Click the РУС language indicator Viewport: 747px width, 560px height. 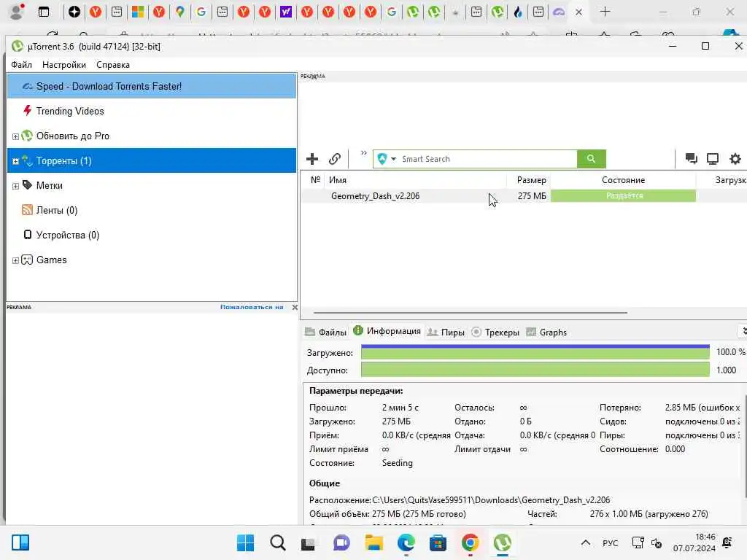click(x=610, y=542)
